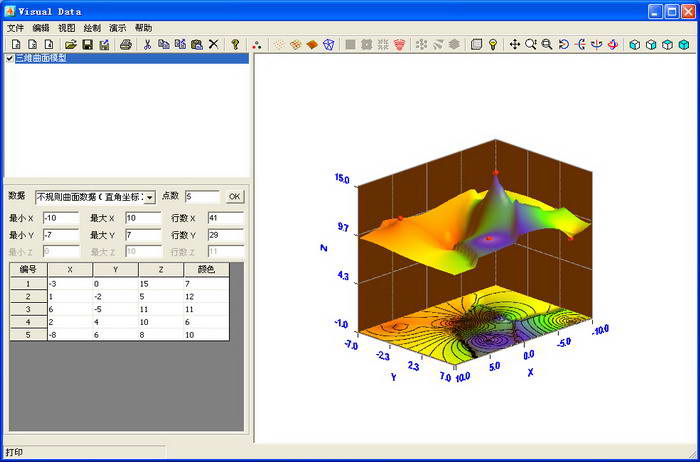The image size is (700, 462).
Task: Toggle the 三维曲面模型 checkbox
Action: (10, 59)
